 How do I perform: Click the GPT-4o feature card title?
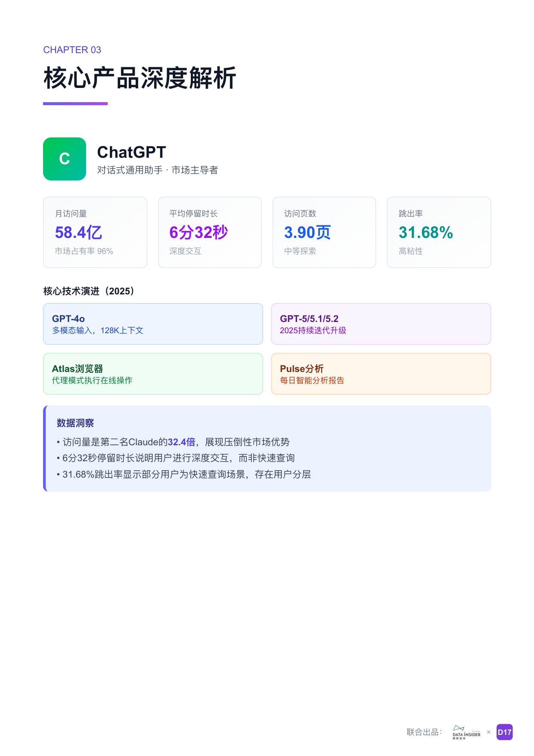68,319
